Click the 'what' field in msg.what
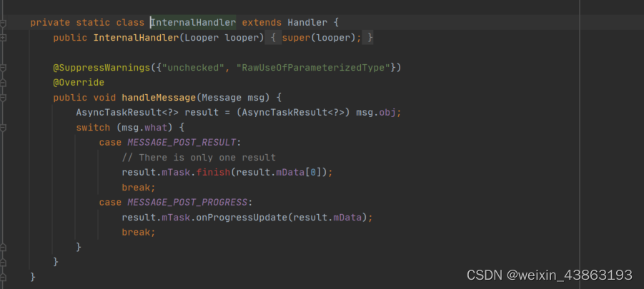644x289 pixels. click(x=156, y=128)
